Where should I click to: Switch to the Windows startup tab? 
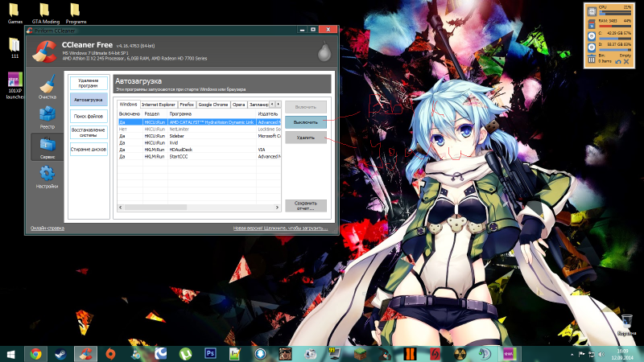(x=128, y=105)
